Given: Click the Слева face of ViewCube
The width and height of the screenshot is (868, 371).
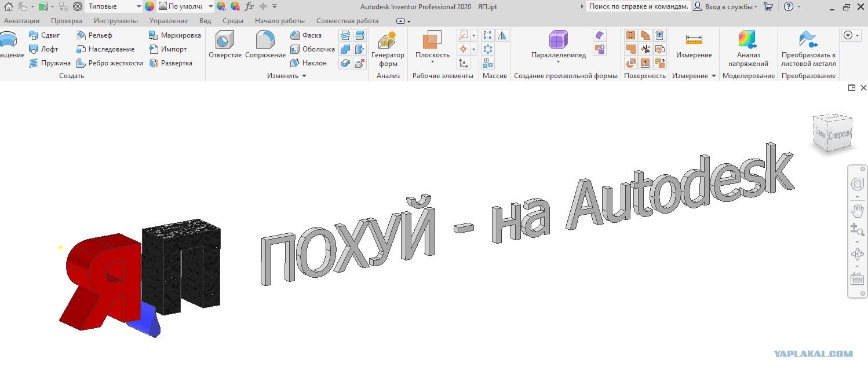Looking at the screenshot, I should [x=820, y=132].
